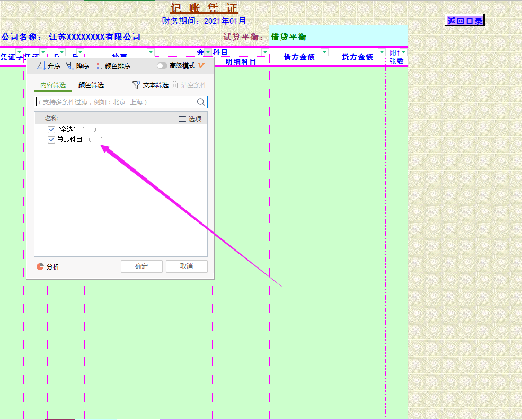Viewport: 522px width, 420px height.
Task: Open 文本筛选 text filter
Action: pyautogui.click(x=151, y=85)
